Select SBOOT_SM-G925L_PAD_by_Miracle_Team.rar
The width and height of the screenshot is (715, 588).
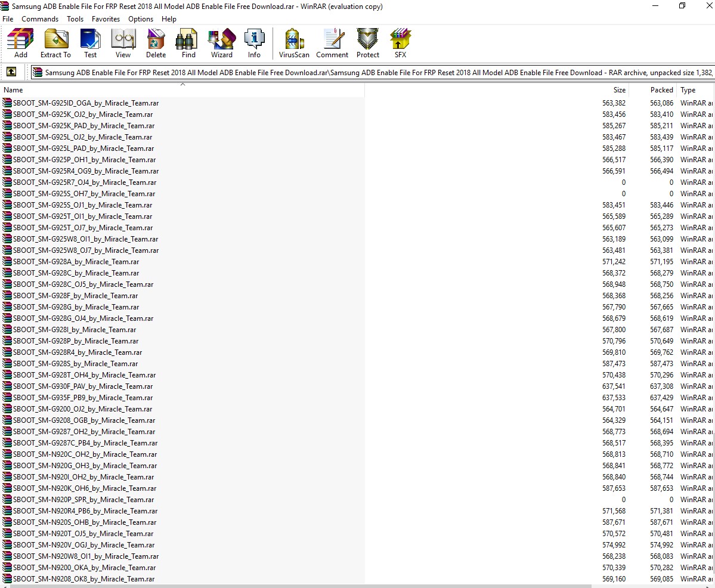click(x=83, y=148)
